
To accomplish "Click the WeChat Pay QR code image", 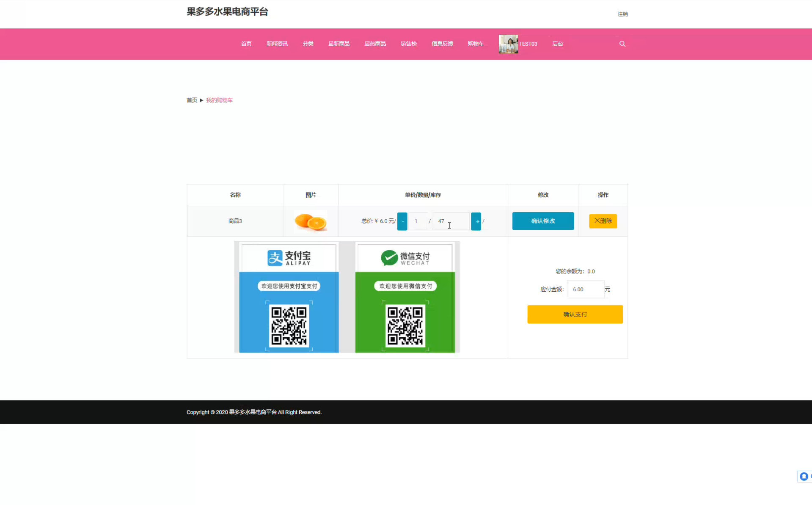I will coord(405,326).
